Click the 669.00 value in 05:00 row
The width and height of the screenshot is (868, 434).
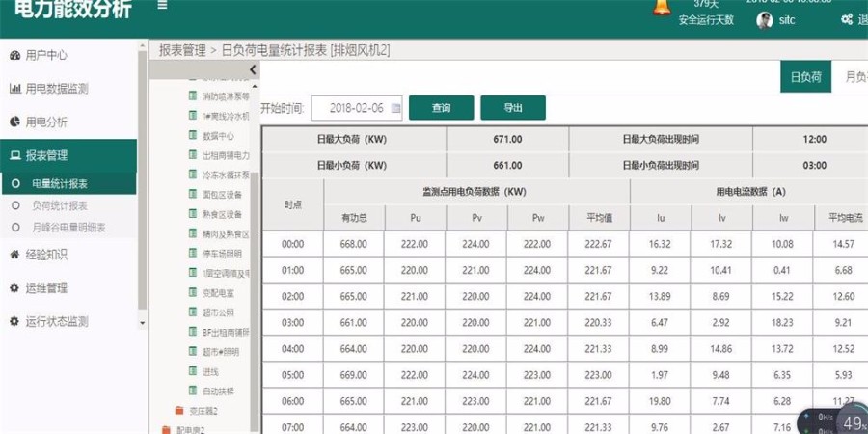(354, 375)
